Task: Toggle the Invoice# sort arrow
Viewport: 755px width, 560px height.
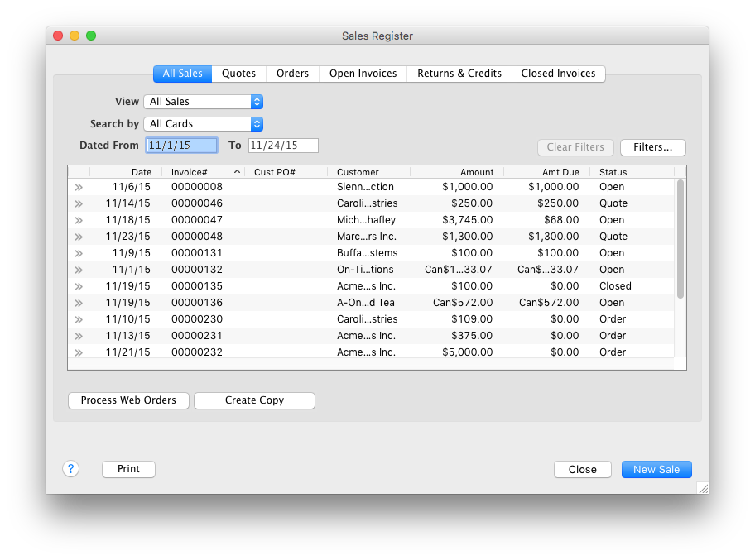Action: [x=237, y=172]
